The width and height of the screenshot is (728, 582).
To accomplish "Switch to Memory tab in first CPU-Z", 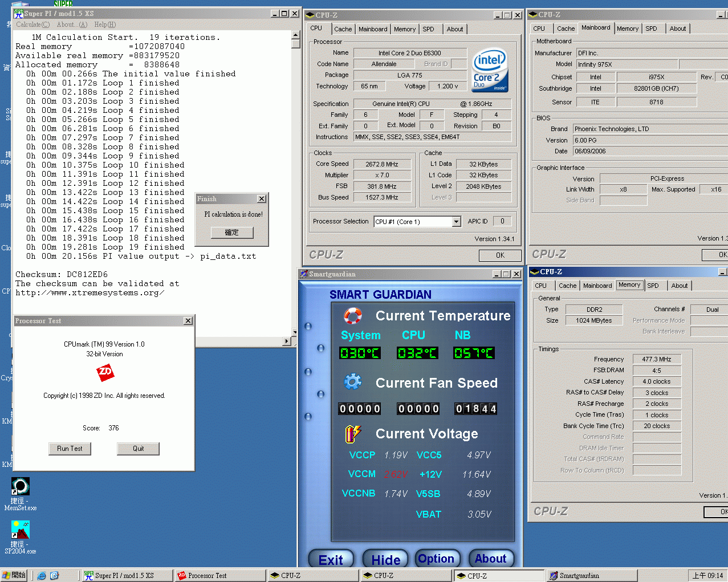I will pos(405,29).
